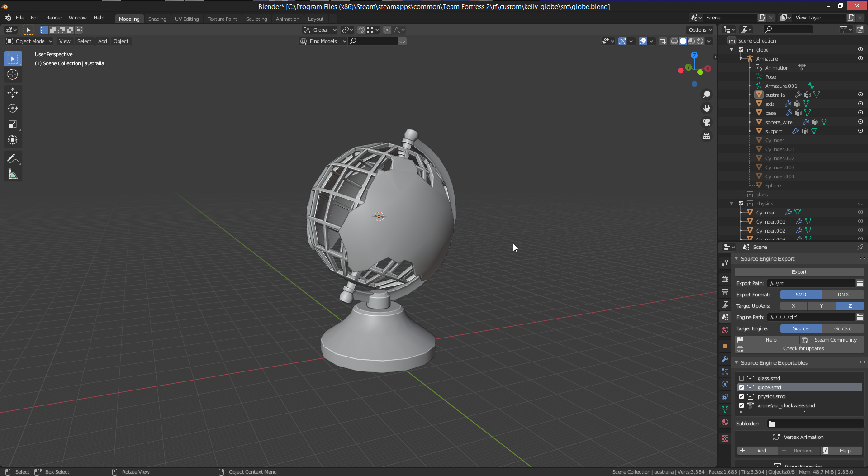Click the Export button
Viewport: 868px width, 476px height.
pyautogui.click(x=799, y=272)
